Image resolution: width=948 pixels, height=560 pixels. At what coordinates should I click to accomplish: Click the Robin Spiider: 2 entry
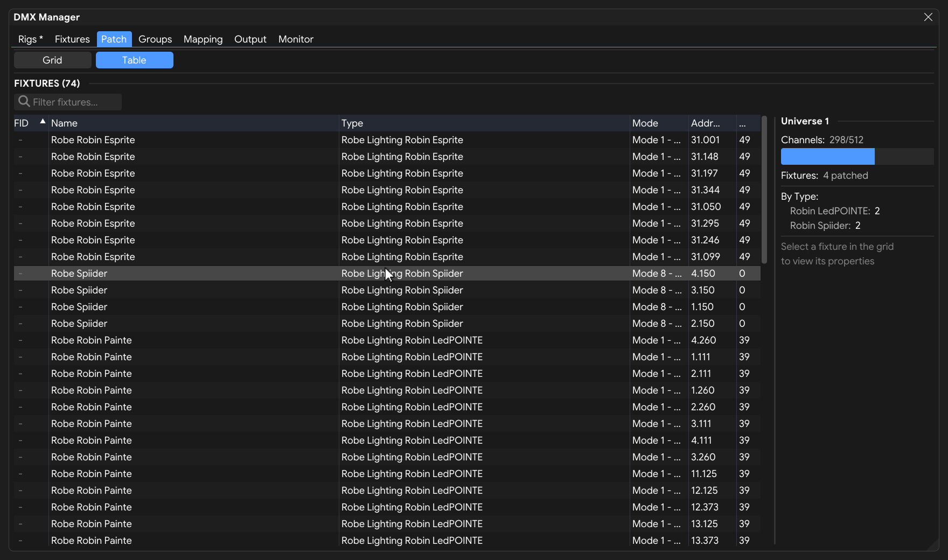(x=825, y=226)
